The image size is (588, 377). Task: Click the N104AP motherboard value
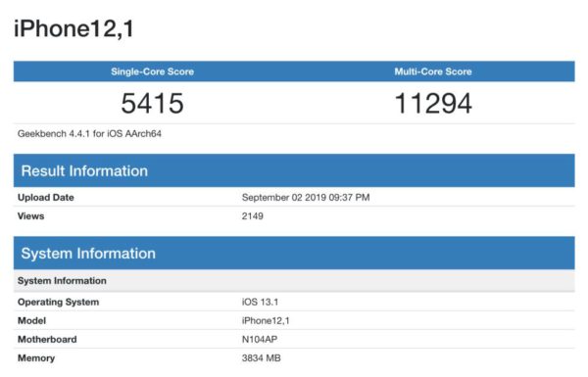[260, 340]
